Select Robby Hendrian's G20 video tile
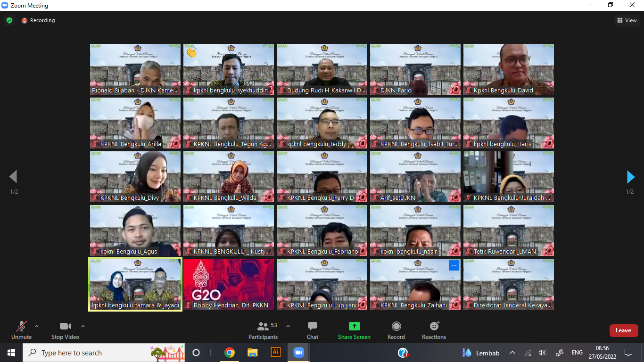The width and height of the screenshot is (644, 362). pos(229,284)
